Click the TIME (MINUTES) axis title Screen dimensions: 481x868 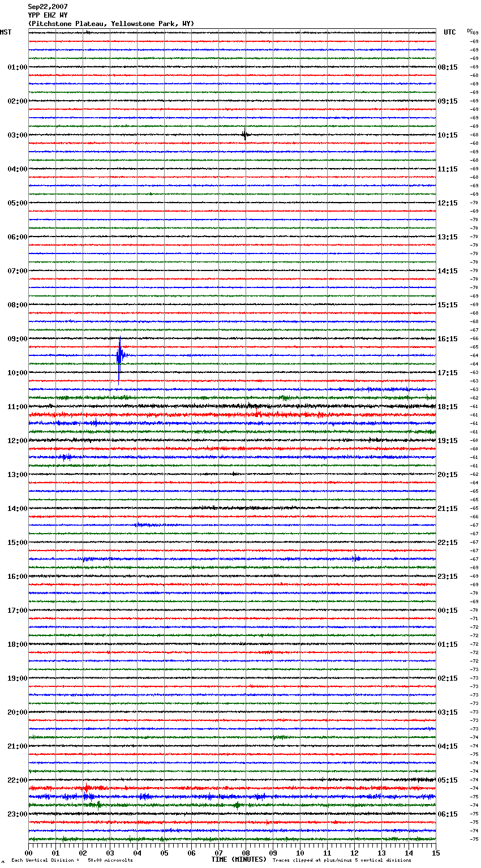239,860
